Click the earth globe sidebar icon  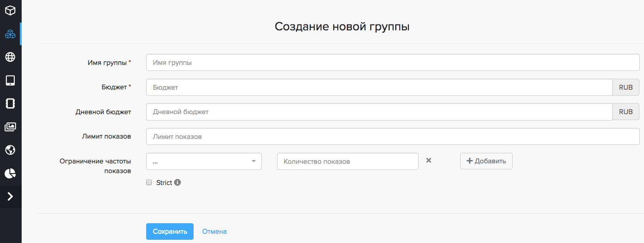click(x=10, y=150)
